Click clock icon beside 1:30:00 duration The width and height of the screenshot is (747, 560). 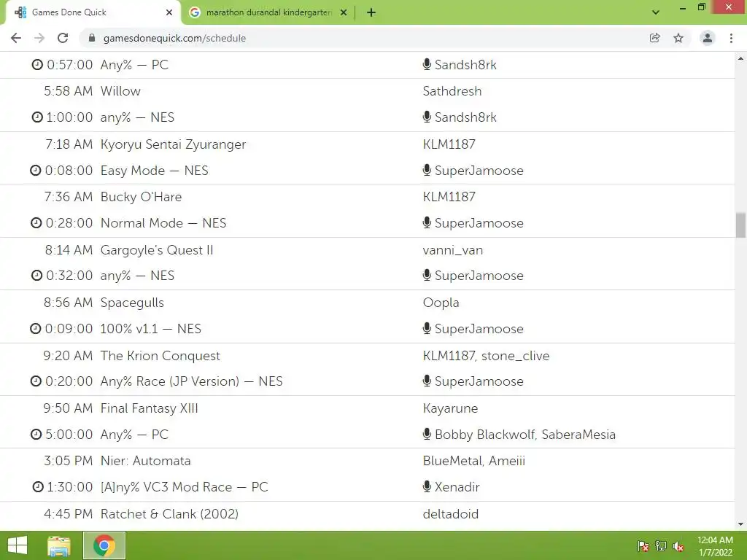tap(38, 486)
